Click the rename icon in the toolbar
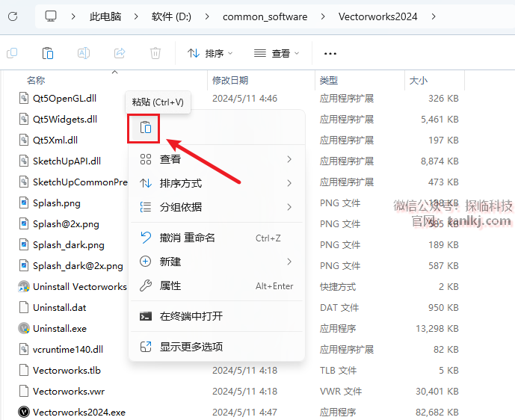The height and width of the screenshot is (420, 515). pyautogui.click(x=84, y=53)
